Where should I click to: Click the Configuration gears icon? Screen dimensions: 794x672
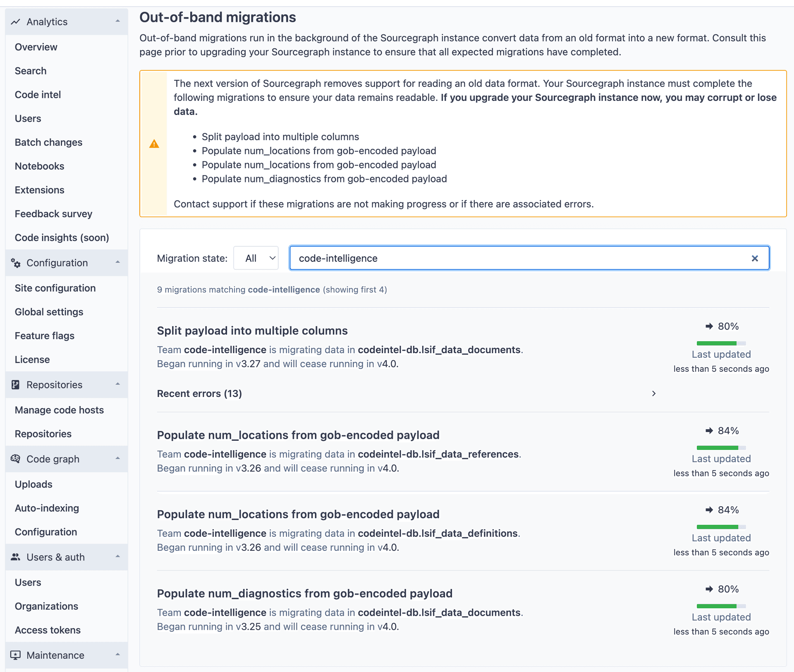(x=16, y=263)
